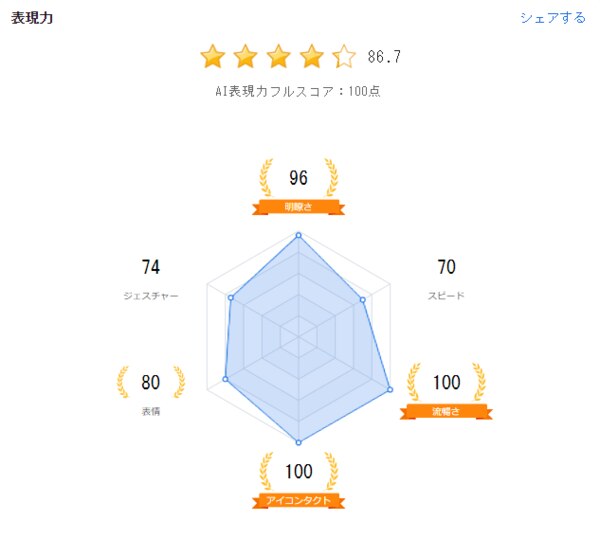
Task: Click the radar point toward ジェスチャー
Action: click(231, 298)
